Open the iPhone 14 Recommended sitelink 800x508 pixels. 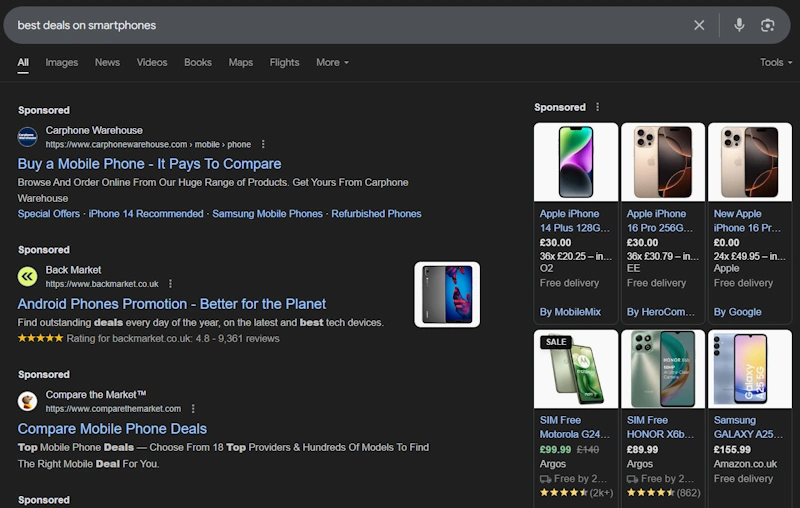[x=146, y=214]
